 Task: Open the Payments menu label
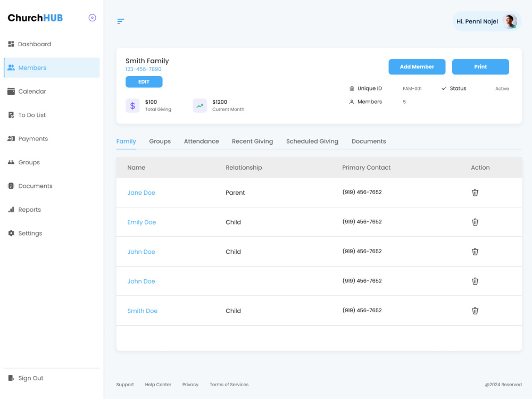click(33, 138)
